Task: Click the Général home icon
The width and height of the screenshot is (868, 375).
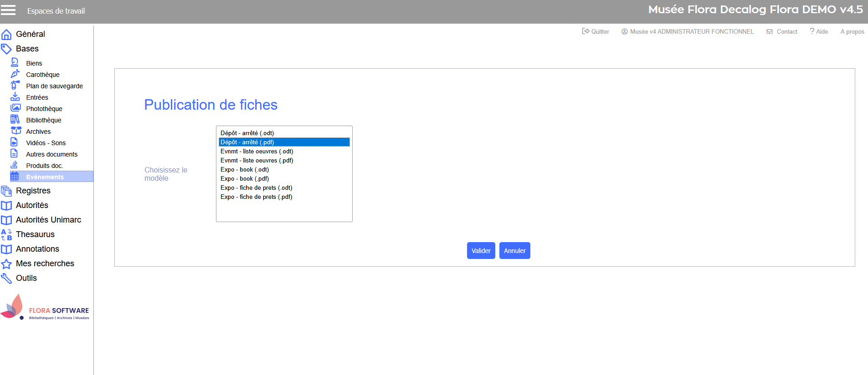Action: (x=6, y=35)
